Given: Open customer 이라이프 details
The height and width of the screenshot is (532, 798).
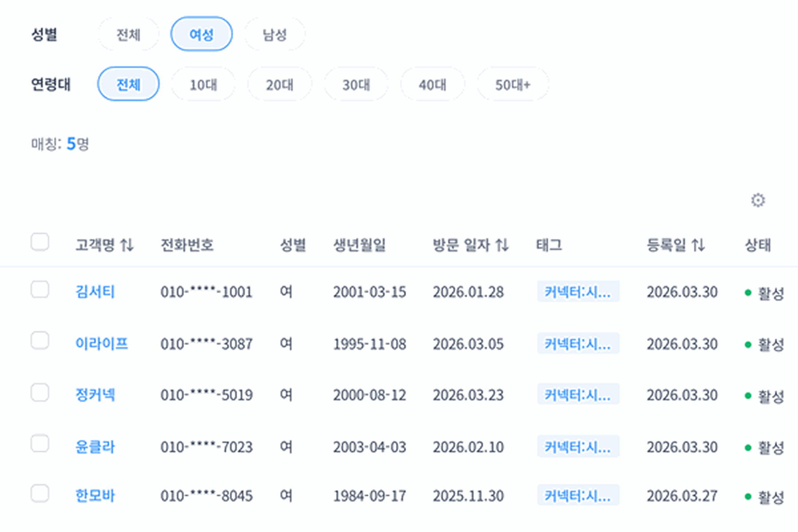Looking at the screenshot, I should click(x=102, y=344).
